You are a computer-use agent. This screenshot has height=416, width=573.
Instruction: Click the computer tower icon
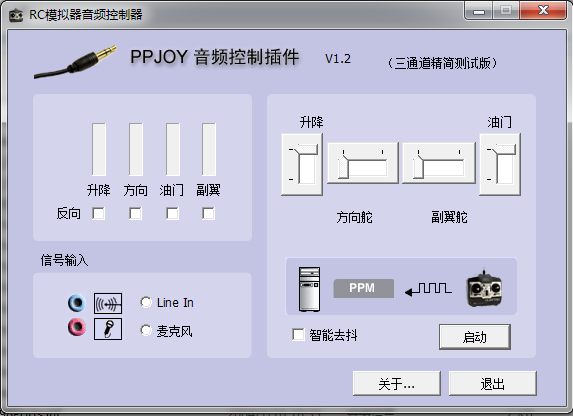pos(309,289)
